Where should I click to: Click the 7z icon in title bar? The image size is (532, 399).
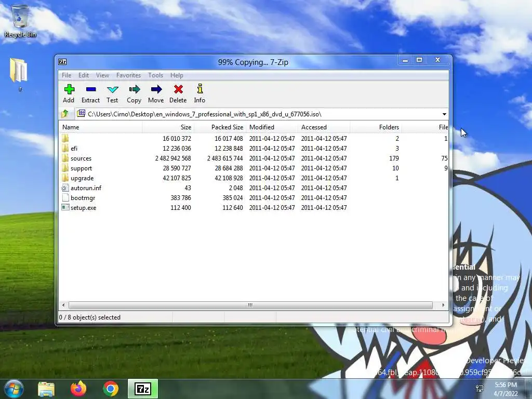click(x=62, y=62)
